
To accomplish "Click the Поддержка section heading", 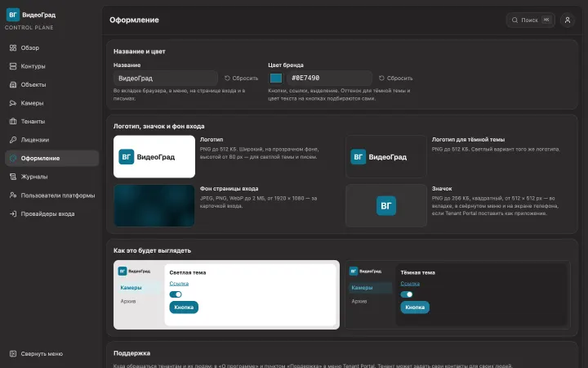I will coord(132,353).
